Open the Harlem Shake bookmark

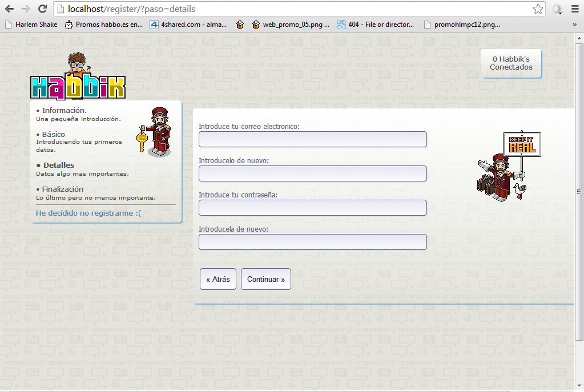pos(31,25)
